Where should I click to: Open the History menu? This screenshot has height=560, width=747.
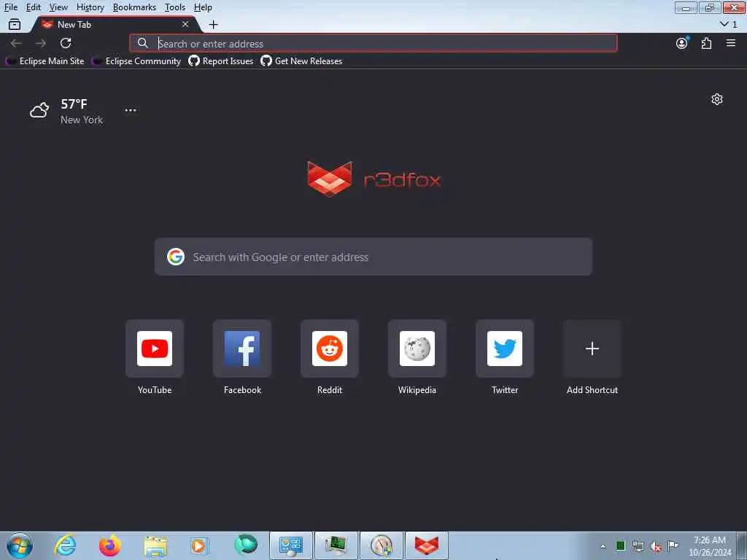tap(90, 7)
